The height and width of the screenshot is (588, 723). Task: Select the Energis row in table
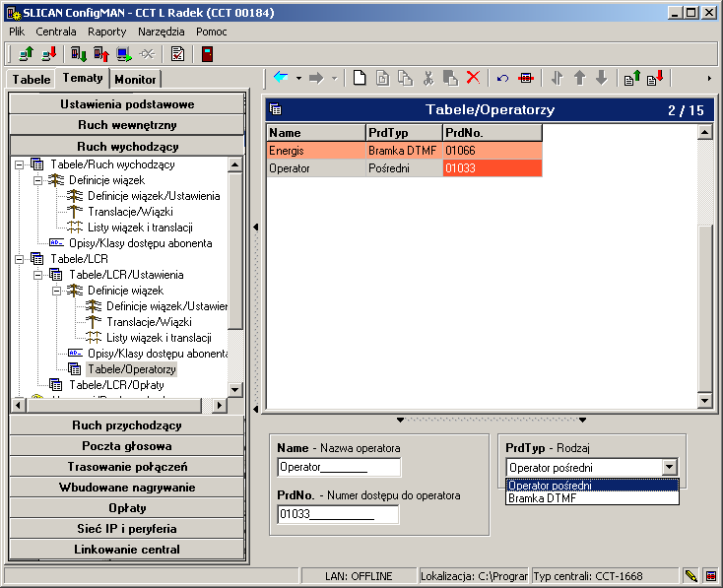[405, 151]
